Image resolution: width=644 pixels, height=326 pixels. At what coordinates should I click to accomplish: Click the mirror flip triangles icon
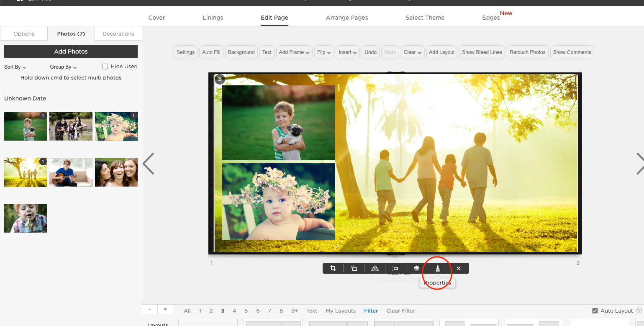tap(375, 268)
